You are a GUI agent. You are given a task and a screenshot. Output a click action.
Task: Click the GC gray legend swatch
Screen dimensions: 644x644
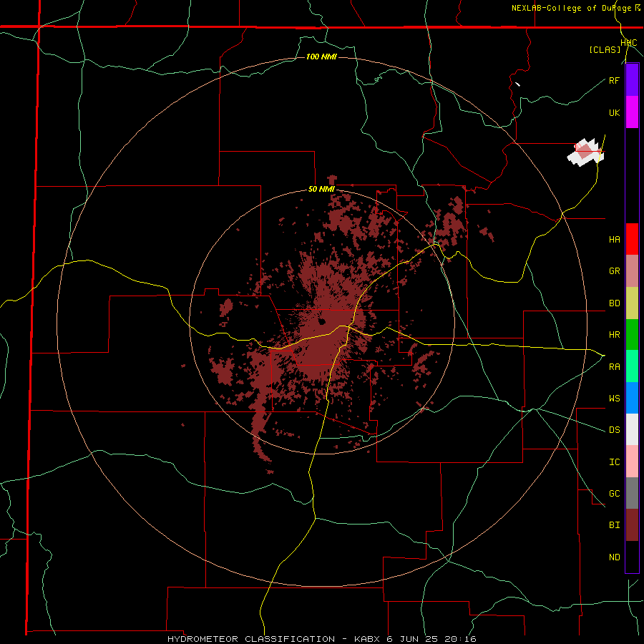632,493
